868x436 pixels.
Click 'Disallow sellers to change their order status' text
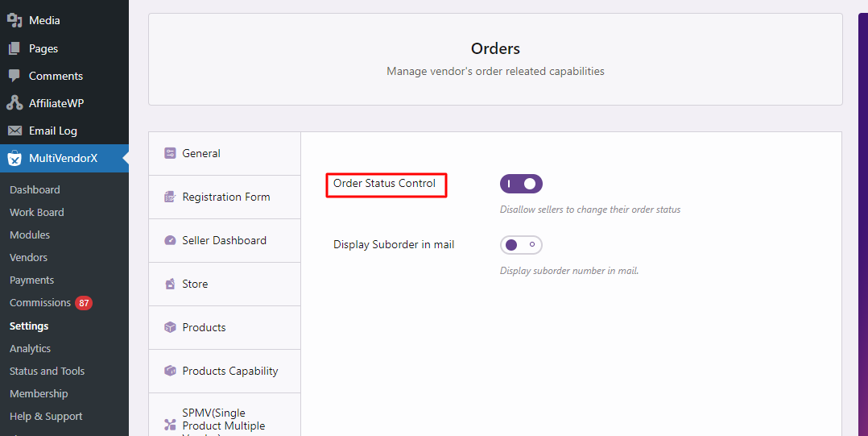tap(590, 210)
